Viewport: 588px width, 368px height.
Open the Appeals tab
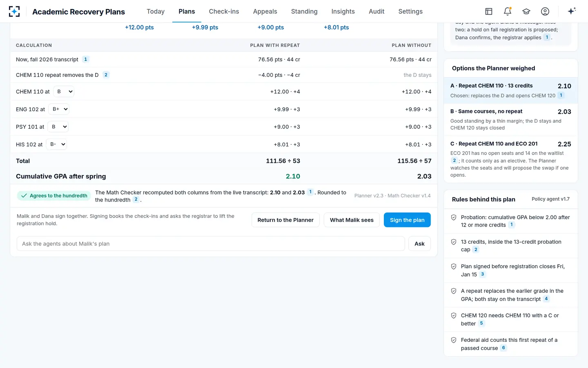point(265,11)
